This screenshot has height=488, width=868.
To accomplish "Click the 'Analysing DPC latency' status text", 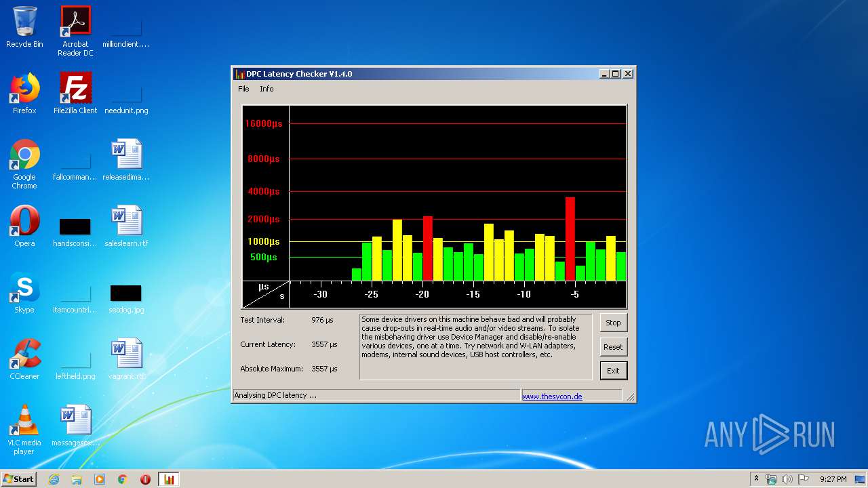I will 275,395.
